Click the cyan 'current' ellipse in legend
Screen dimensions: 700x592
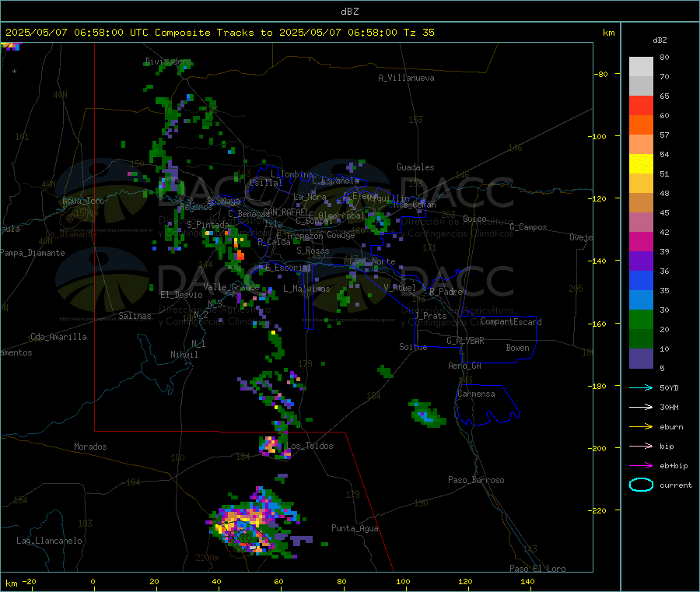(641, 485)
